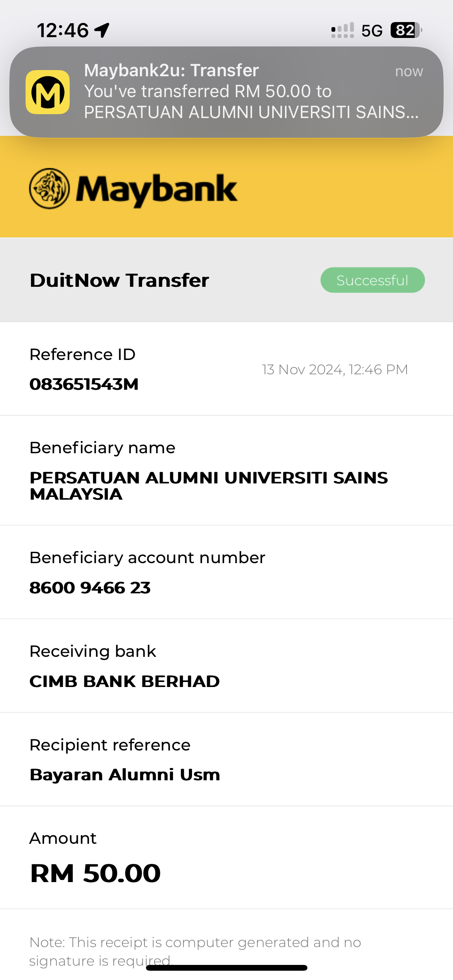
Task: Click the Maybank tiger logo
Action: [x=49, y=188]
